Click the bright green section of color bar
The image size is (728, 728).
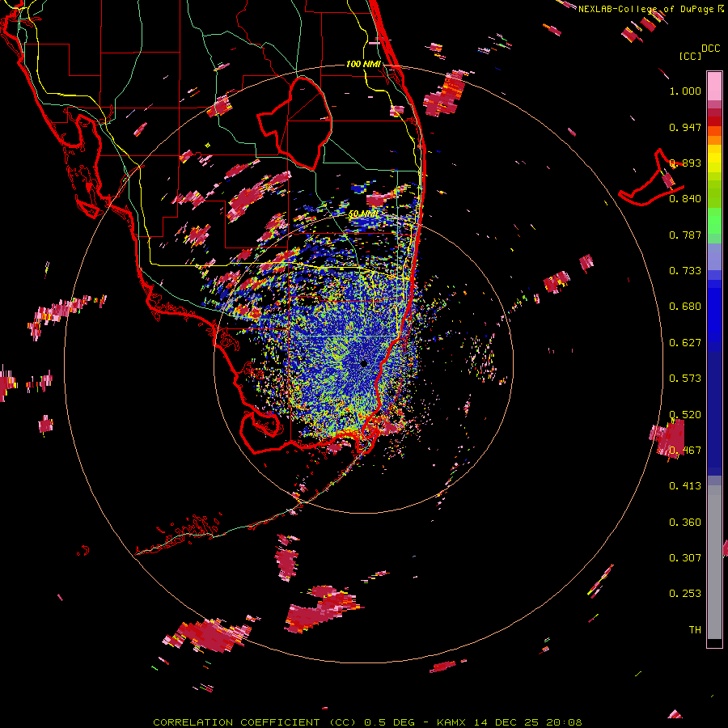tap(714, 221)
